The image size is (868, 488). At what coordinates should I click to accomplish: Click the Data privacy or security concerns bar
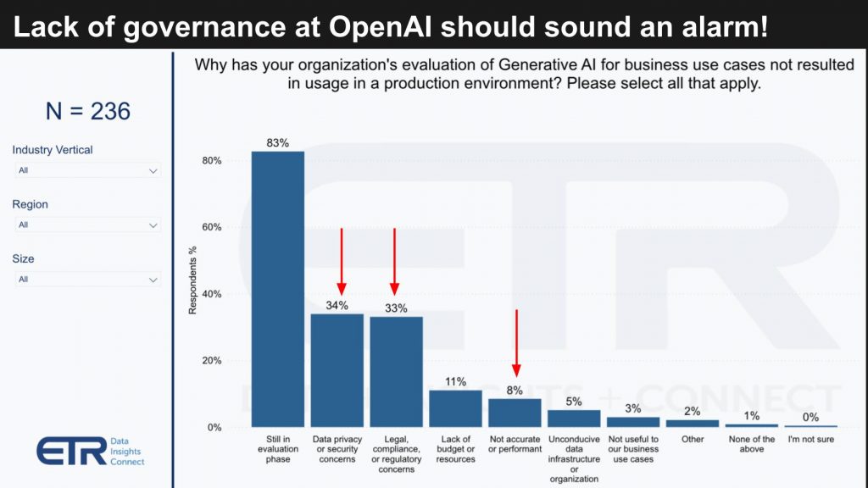coord(337,369)
